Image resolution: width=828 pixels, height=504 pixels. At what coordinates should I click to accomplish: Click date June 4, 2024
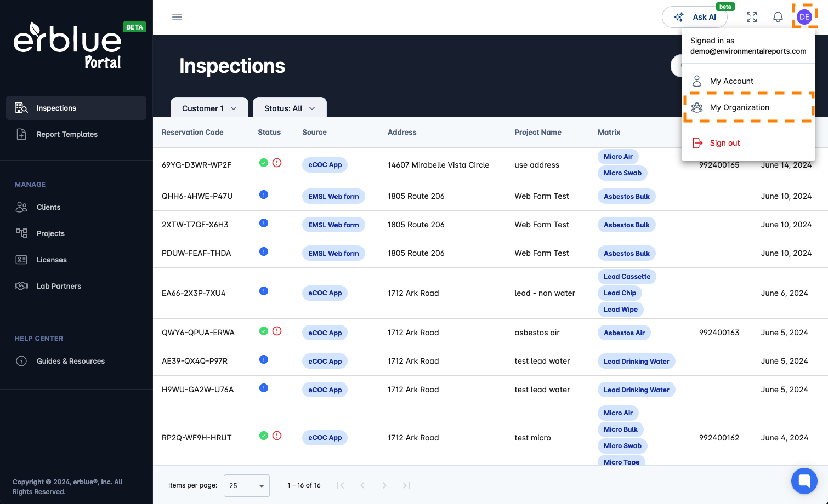coord(785,438)
